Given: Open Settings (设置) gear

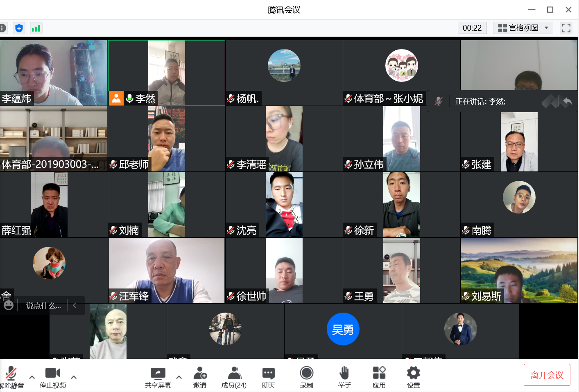Looking at the screenshot, I should click(x=413, y=377).
